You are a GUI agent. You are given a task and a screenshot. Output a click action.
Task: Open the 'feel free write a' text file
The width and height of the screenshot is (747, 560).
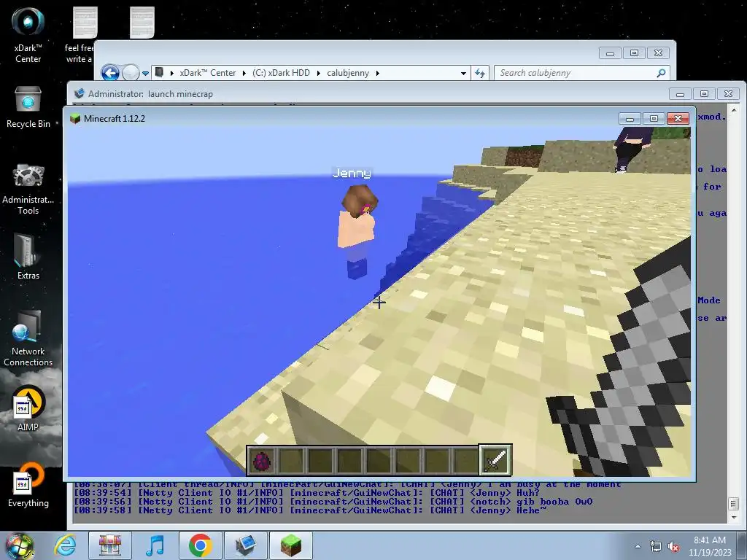[x=82, y=35]
